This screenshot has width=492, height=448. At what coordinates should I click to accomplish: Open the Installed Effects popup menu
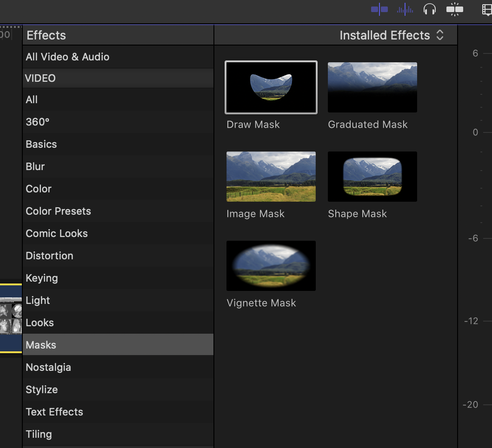392,35
